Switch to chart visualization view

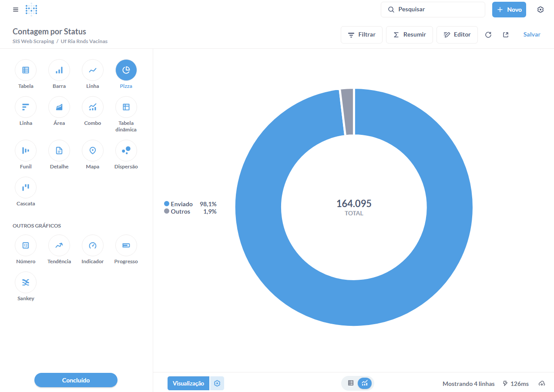point(365,383)
